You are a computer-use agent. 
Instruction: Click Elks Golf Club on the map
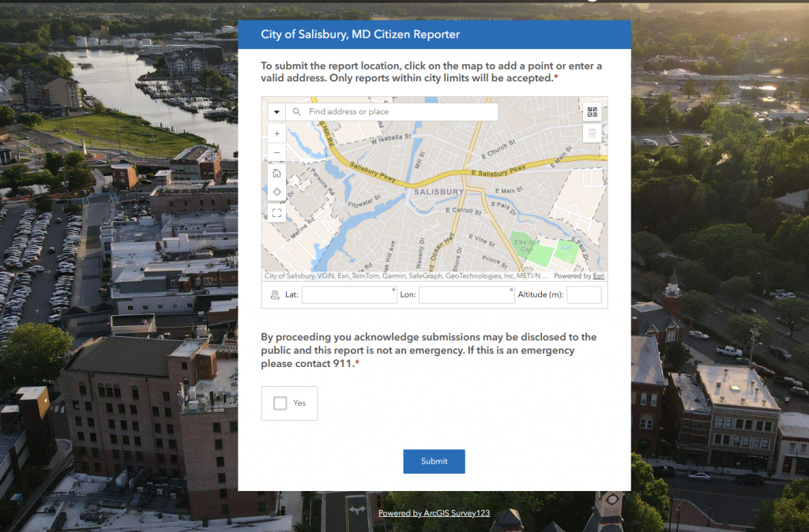(522, 245)
